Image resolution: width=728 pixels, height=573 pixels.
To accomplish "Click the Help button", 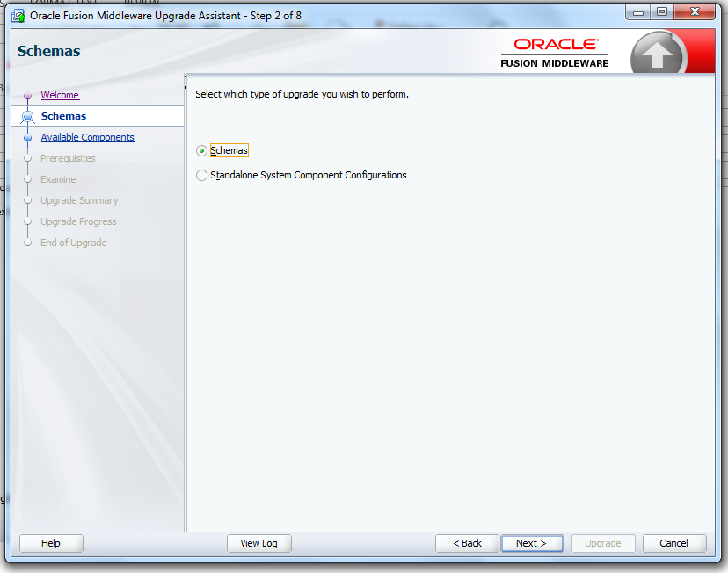I will [51, 543].
